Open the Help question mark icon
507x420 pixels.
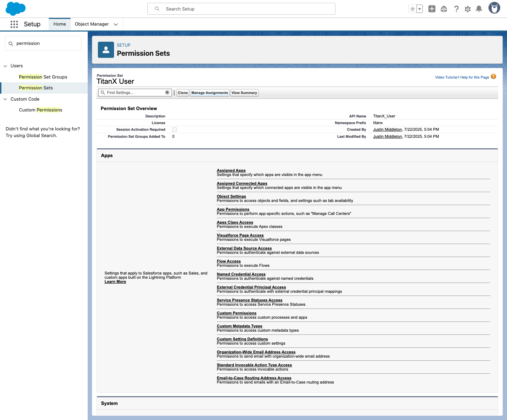(x=456, y=9)
